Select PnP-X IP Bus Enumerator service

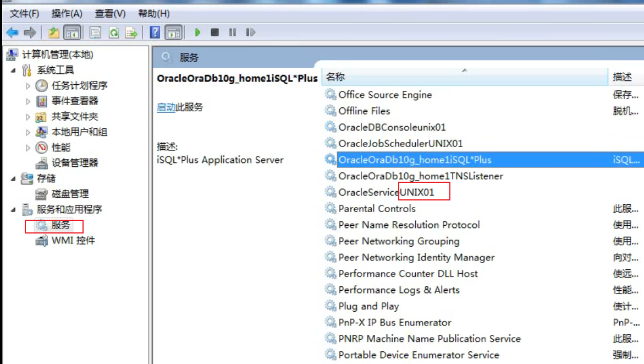pos(395,323)
